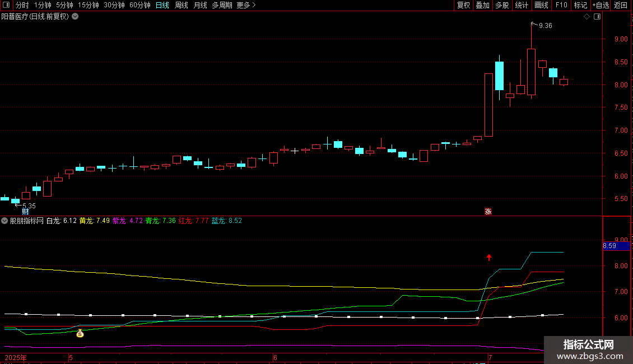Click the 青龙: 7.36 indicator value
The image size is (633, 364).
161,221
